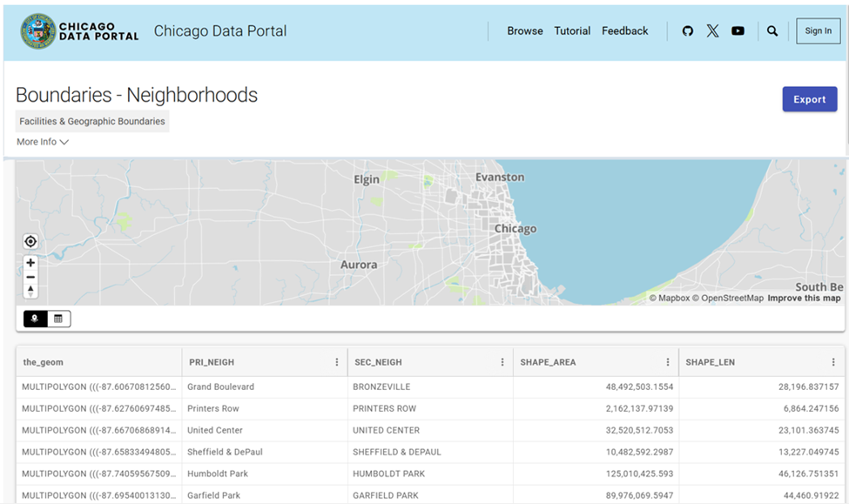Switch to table view toggle

tap(58, 319)
